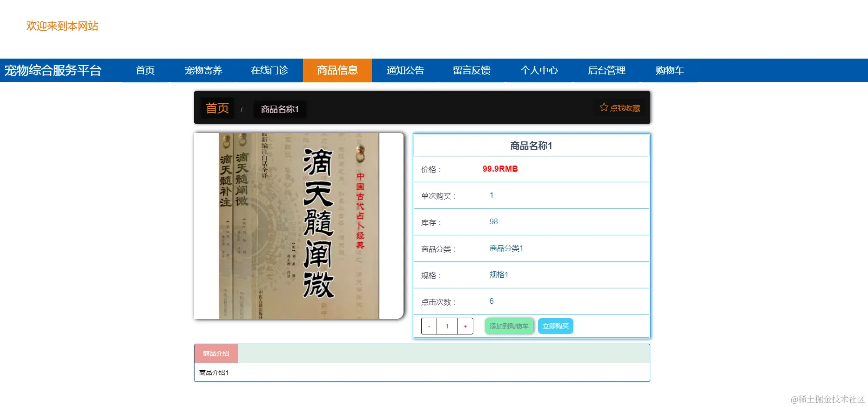Open 通知公告 menu item
This screenshot has height=407, width=868.
click(x=405, y=70)
